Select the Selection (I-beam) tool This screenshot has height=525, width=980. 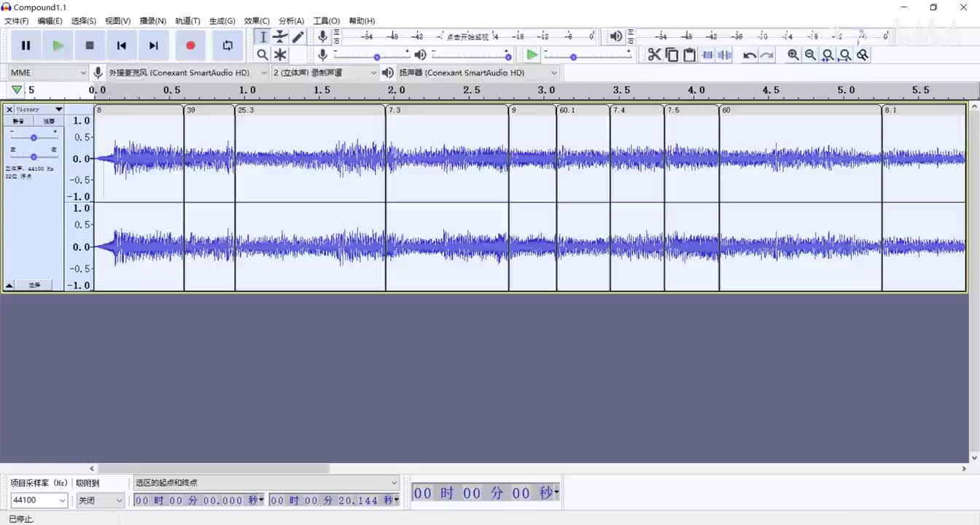[262, 36]
